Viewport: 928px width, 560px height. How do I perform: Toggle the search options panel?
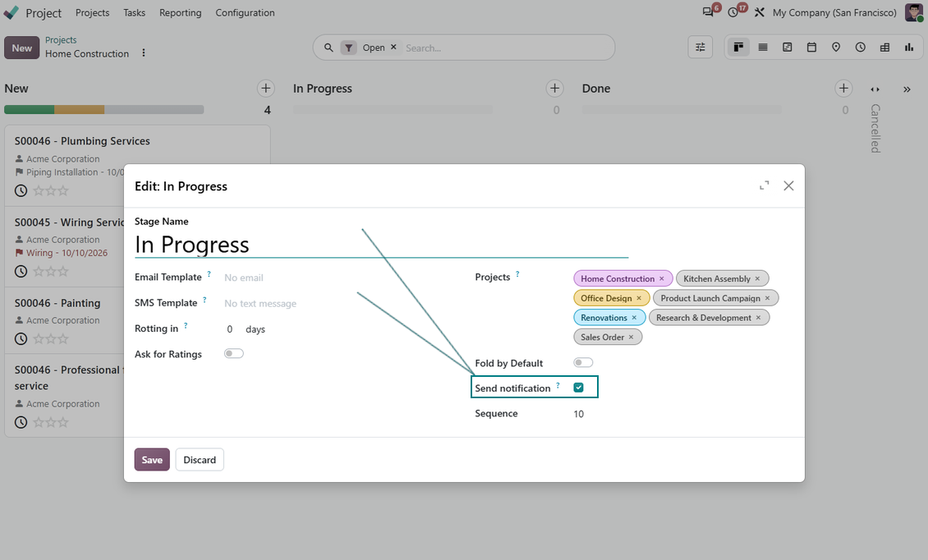[701, 48]
